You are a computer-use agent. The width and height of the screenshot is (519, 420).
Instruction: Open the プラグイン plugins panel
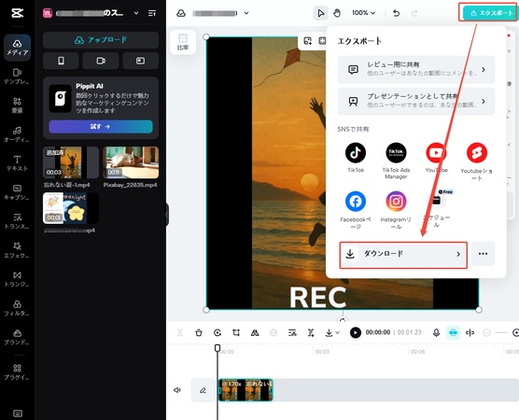(x=17, y=372)
